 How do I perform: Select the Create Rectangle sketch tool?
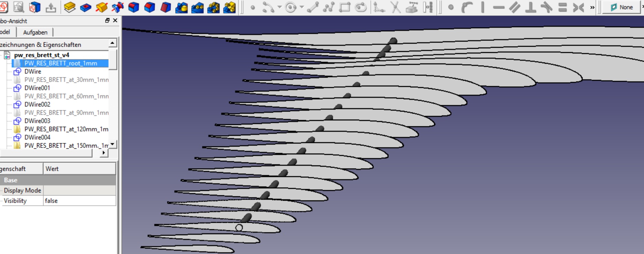pos(344,7)
